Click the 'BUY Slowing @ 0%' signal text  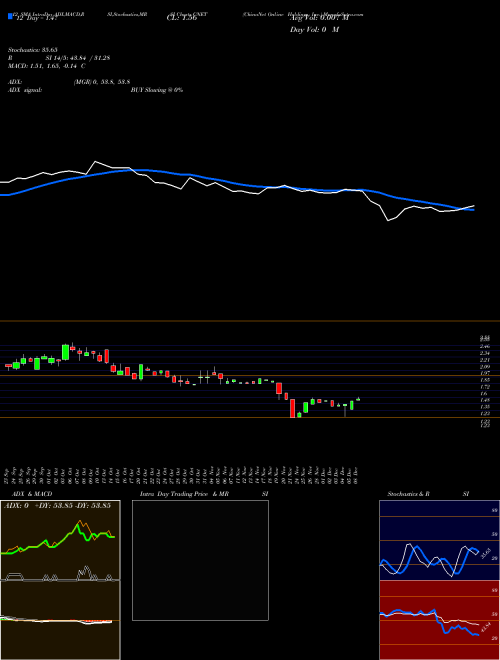(x=157, y=90)
